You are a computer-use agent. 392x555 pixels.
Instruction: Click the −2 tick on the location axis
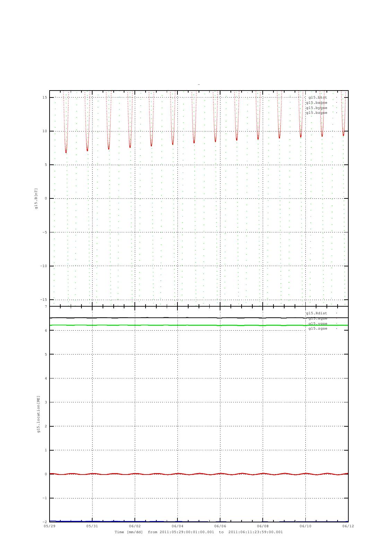45,522
